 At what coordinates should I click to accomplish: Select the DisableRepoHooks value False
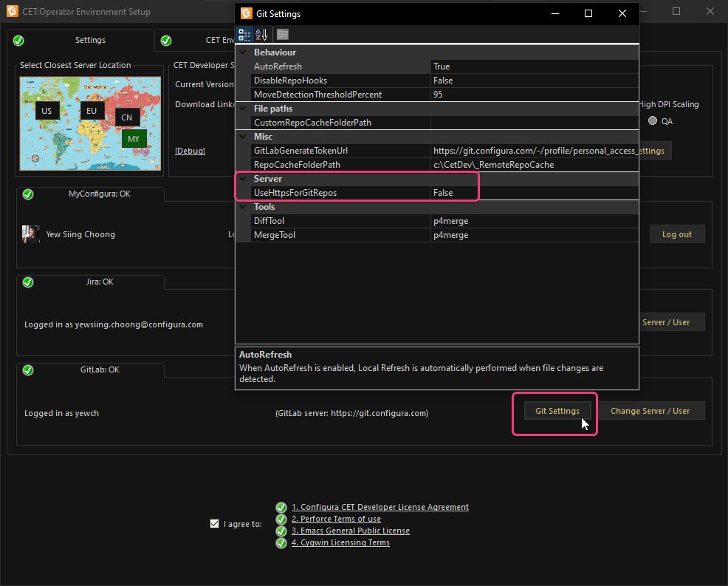535,81
